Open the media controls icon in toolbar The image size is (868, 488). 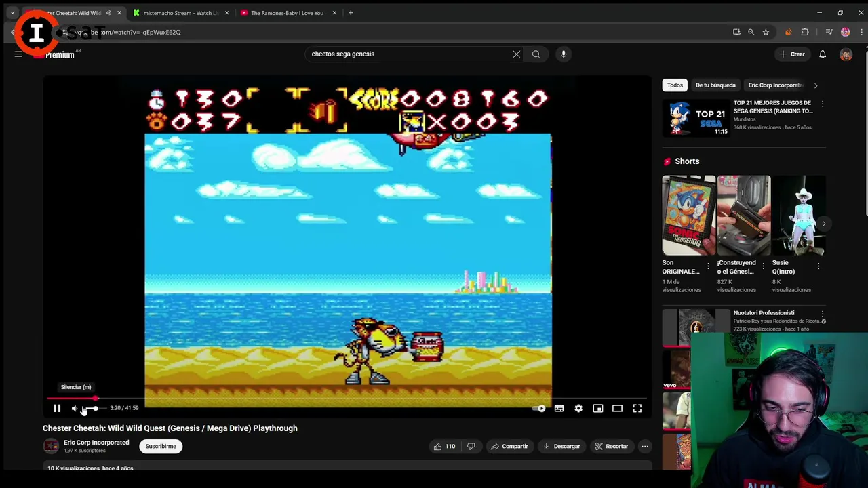pyautogui.click(x=829, y=32)
